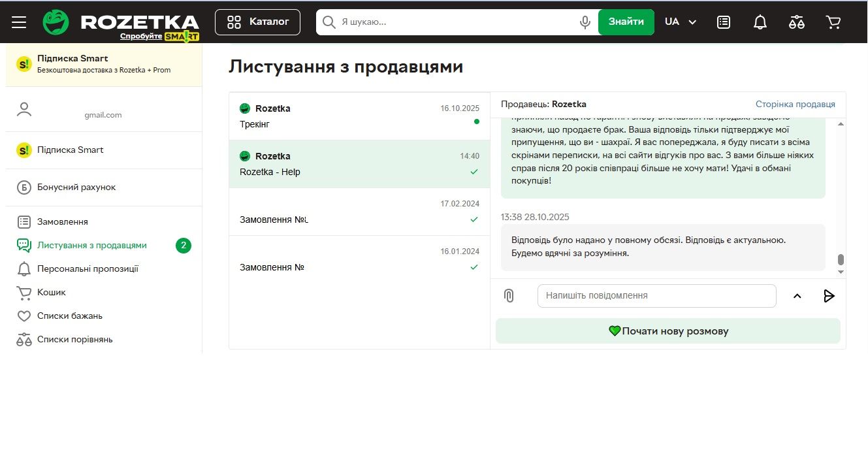Select Списки бажань in the sidebar
The height and width of the screenshot is (456, 868).
click(x=69, y=316)
